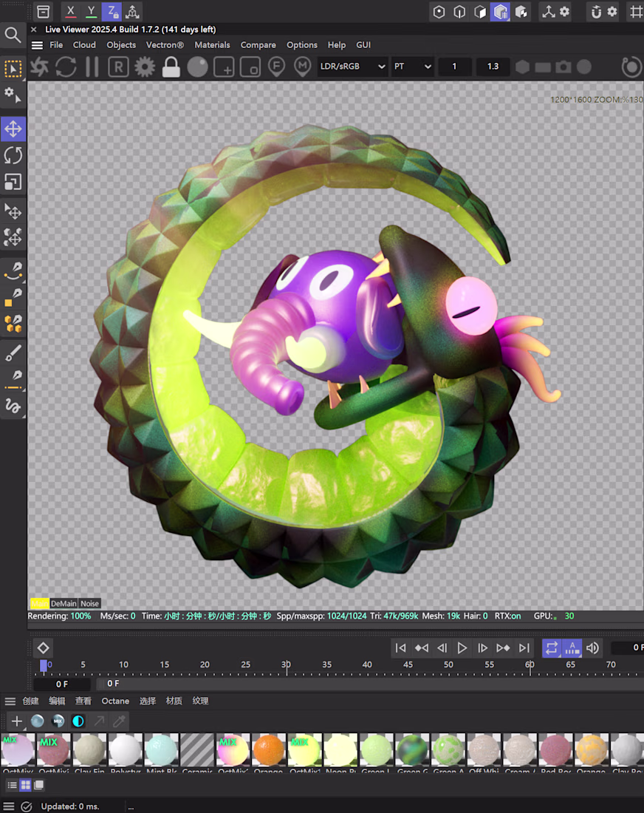Click frame 30 on the timeline ruler

(x=286, y=665)
